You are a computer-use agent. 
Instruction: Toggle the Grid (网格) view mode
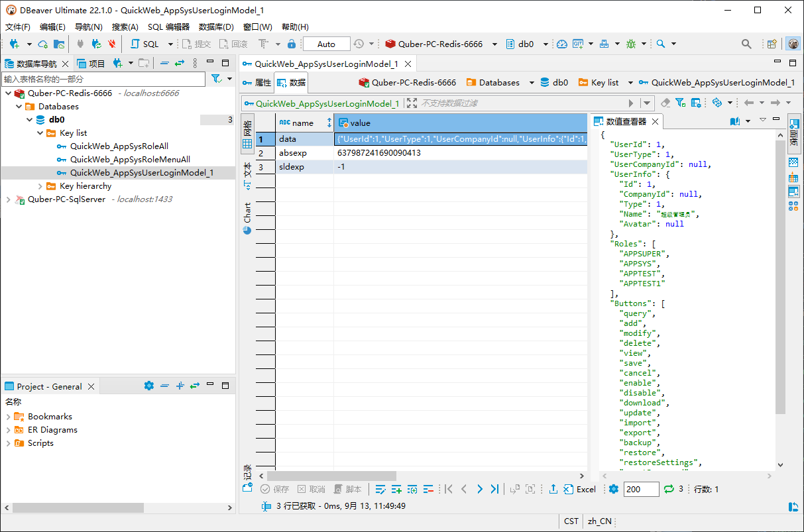pos(247,133)
